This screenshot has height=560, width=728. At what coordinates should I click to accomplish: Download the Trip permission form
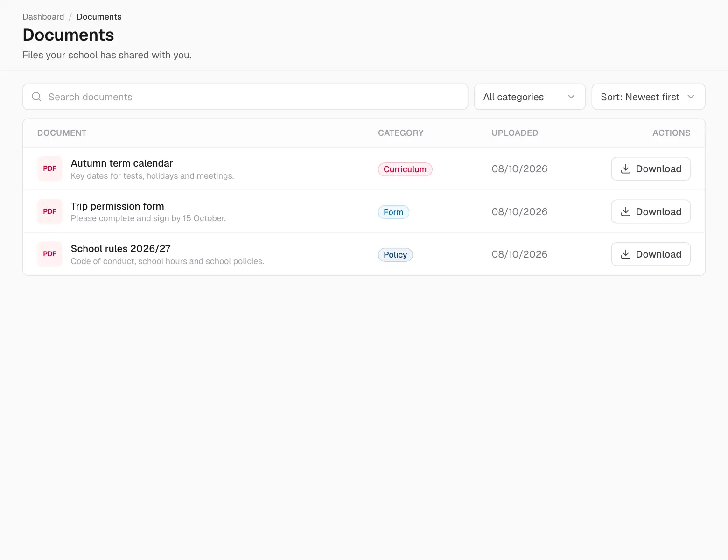coord(651,211)
